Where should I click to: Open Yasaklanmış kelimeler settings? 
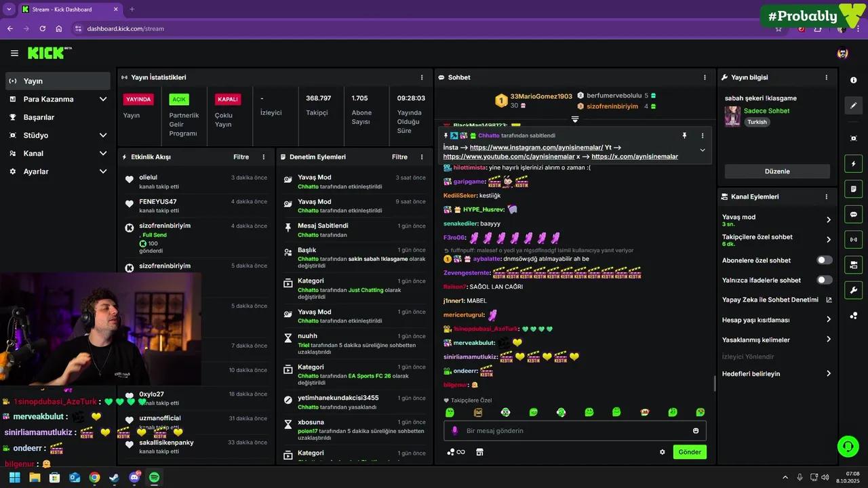(776, 340)
